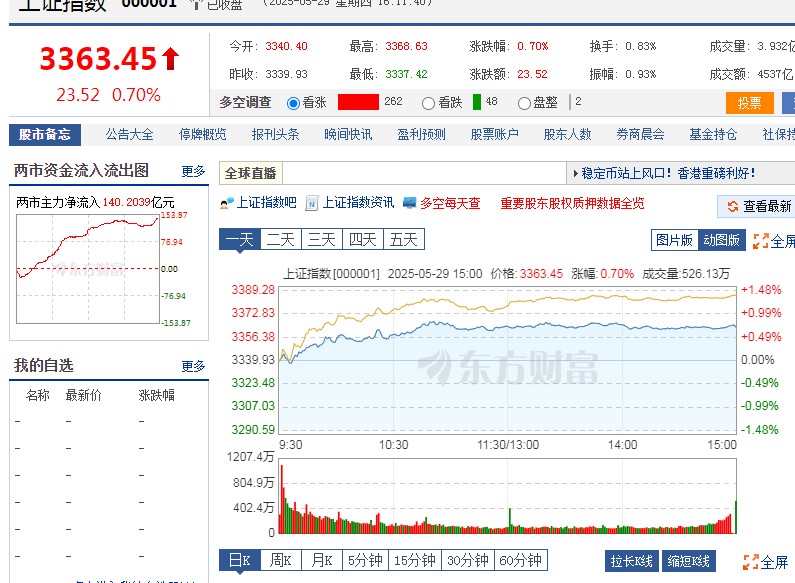This screenshot has height=583, width=795.
Task: Select the 五天 five-day tab
Action: 404,239
